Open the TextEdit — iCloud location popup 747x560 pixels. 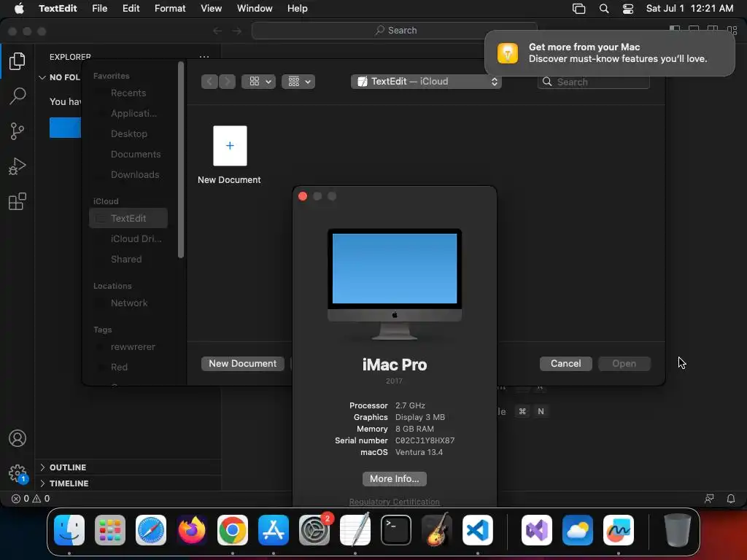426,82
